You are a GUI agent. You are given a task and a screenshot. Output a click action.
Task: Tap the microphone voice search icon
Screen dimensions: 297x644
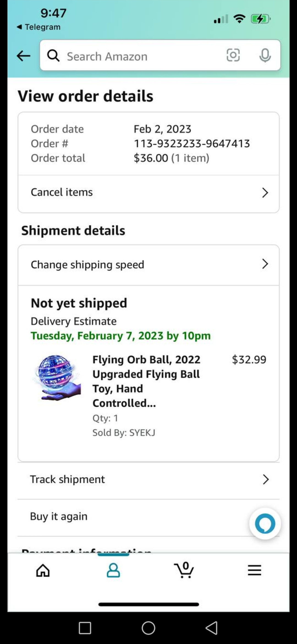265,55
